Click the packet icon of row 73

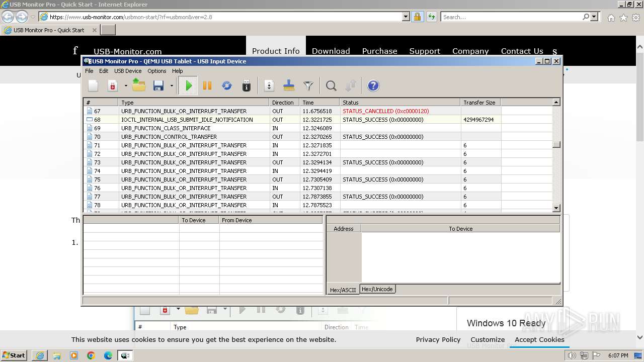(90, 162)
